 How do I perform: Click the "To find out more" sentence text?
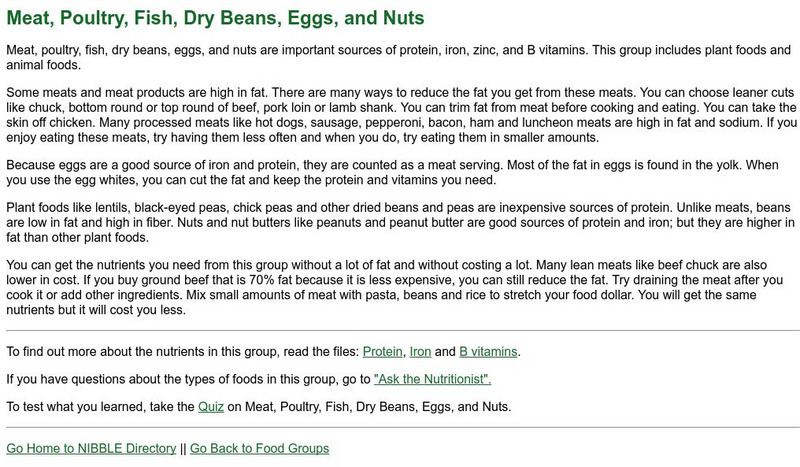[180, 351]
